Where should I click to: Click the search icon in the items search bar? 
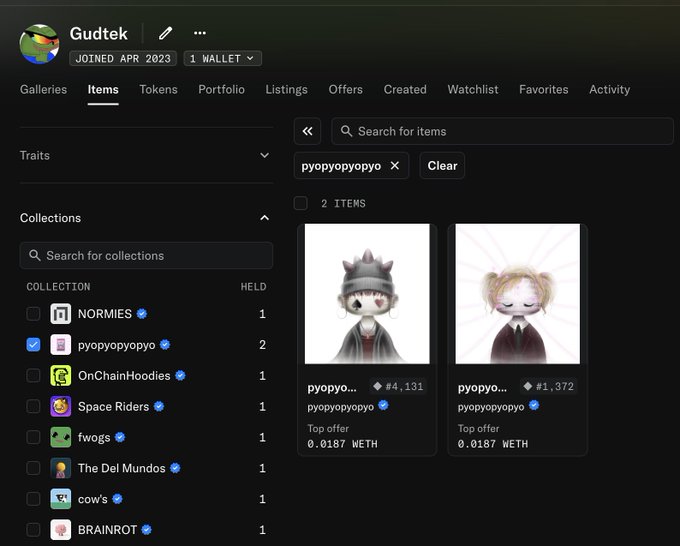(346, 131)
